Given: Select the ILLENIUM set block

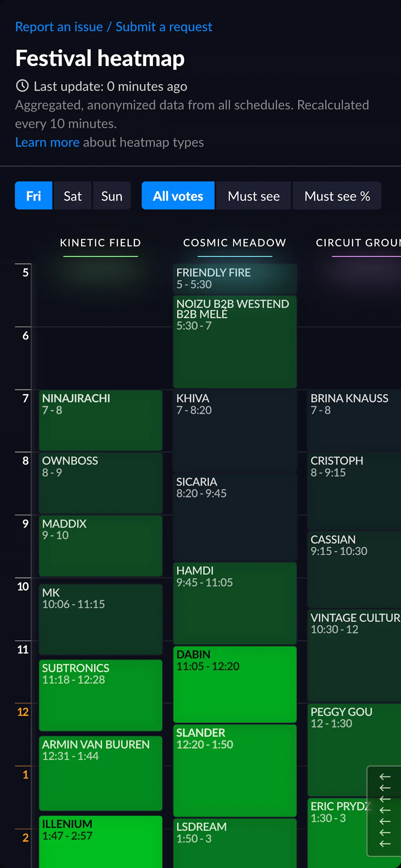Looking at the screenshot, I should point(100,841).
